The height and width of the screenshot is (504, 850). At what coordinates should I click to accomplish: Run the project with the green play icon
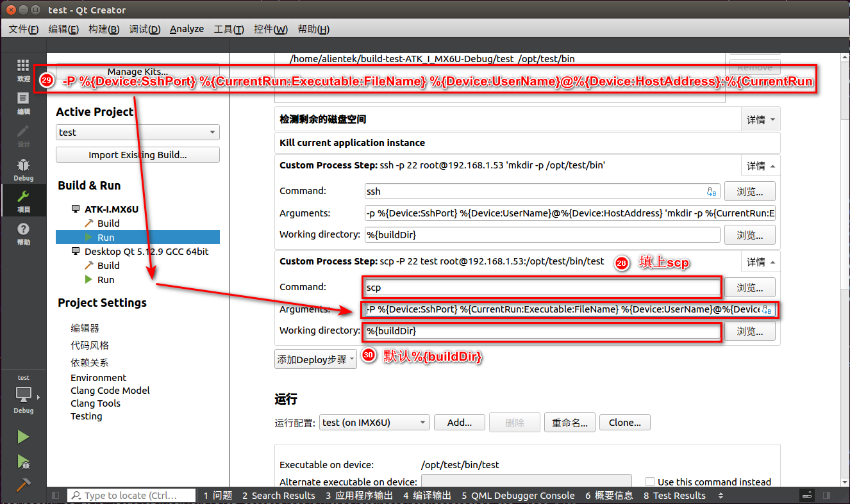[x=23, y=436]
